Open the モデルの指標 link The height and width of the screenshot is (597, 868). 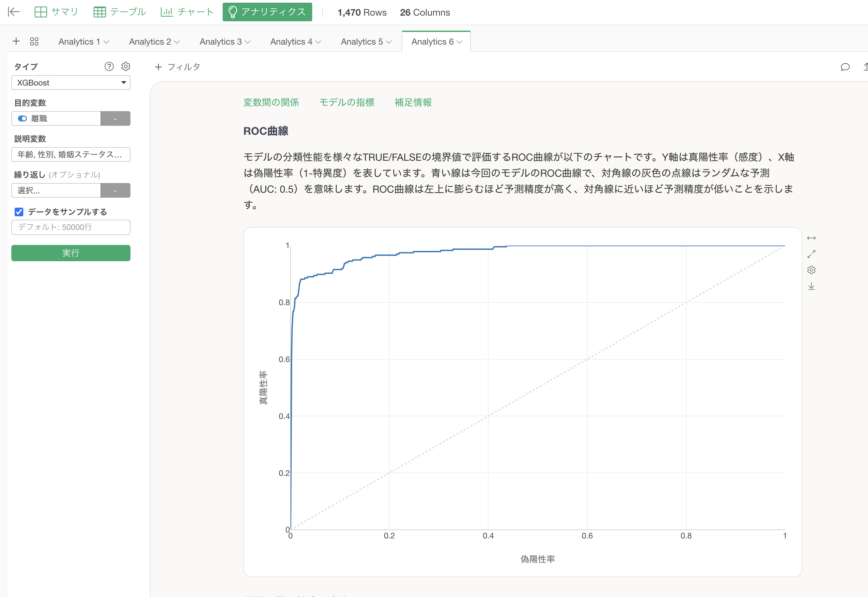(346, 102)
